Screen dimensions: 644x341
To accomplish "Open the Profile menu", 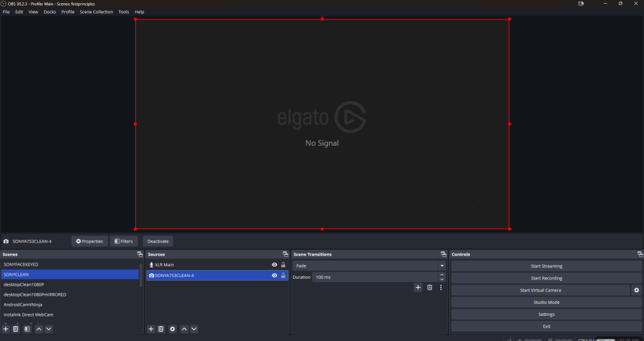I will [68, 12].
